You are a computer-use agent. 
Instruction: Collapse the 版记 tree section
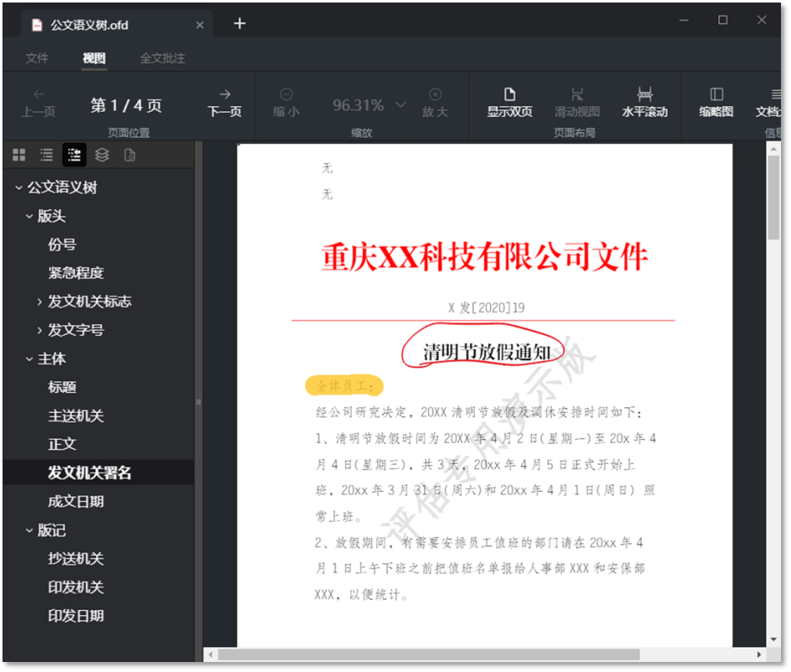(28, 530)
